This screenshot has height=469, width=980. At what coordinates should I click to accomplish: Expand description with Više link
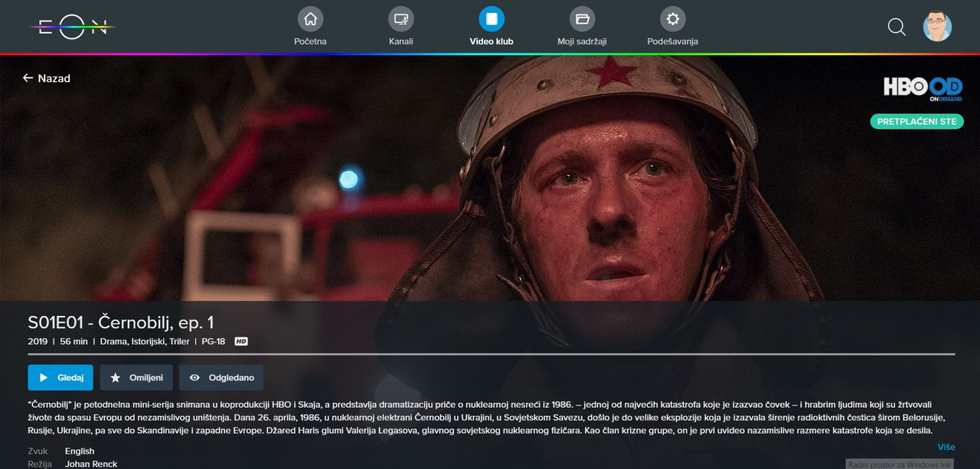tap(946, 447)
